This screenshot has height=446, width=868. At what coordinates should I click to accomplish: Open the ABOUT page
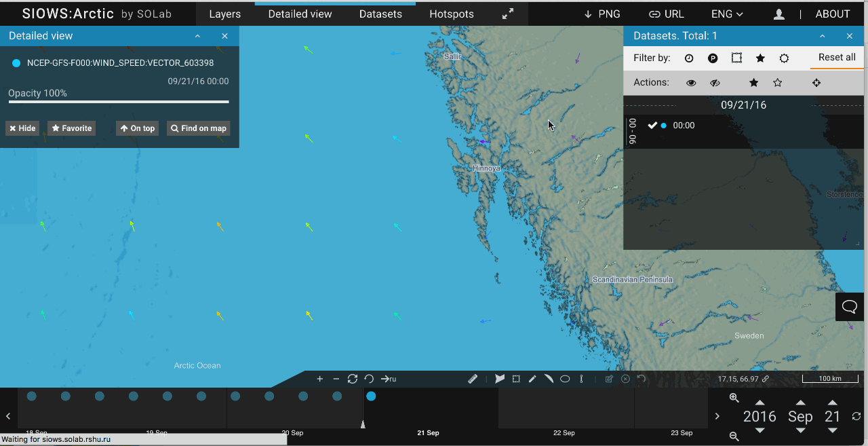(833, 14)
